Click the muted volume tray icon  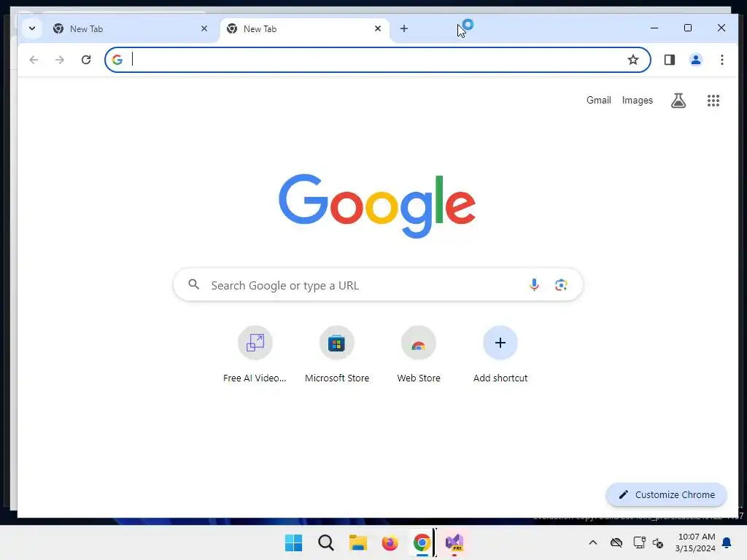(x=658, y=542)
